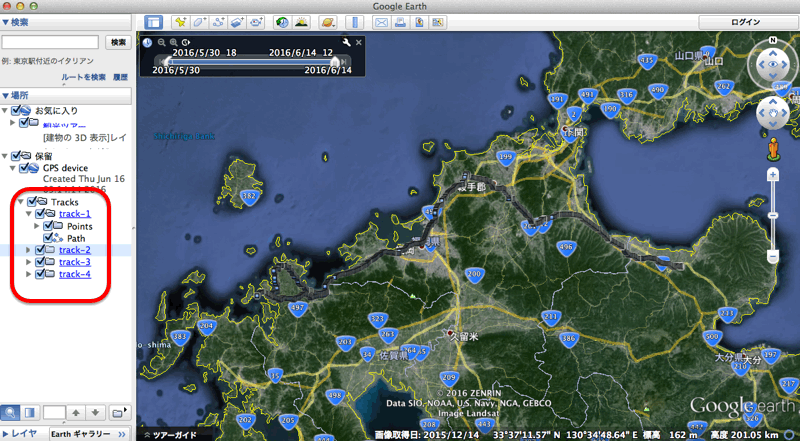
Task: Open the 履歴 history link
Action: (120, 77)
